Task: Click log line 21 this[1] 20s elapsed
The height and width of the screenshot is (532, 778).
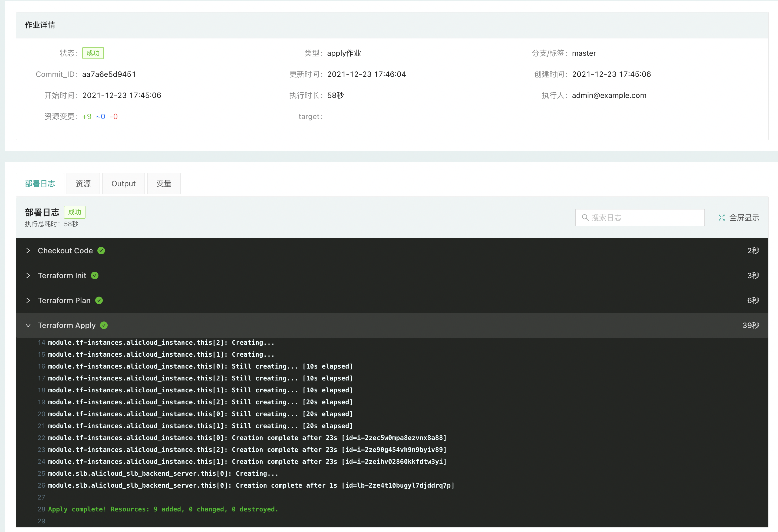Action: pos(200,426)
